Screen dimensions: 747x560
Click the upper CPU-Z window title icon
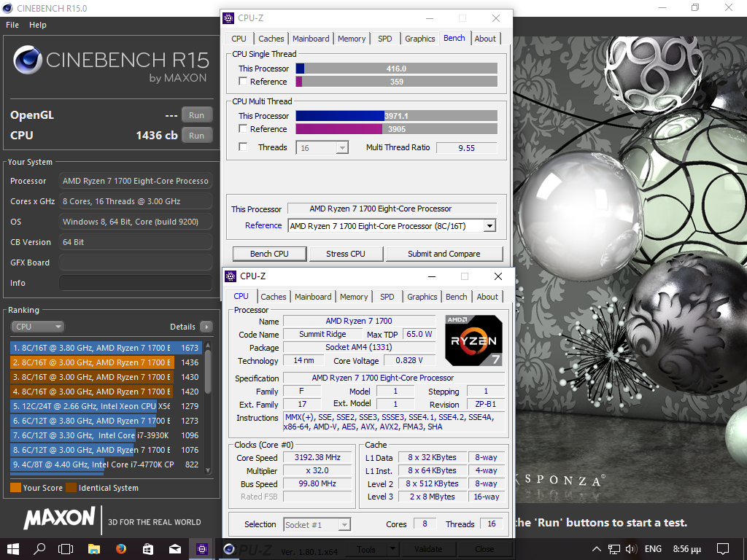(x=228, y=18)
